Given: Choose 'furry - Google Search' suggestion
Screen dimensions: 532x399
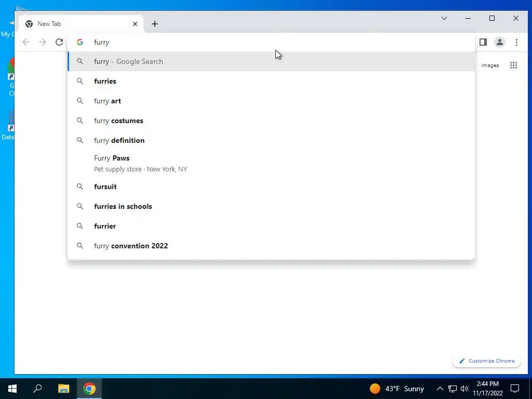Looking at the screenshot, I should pyautogui.click(x=271, y=61).
